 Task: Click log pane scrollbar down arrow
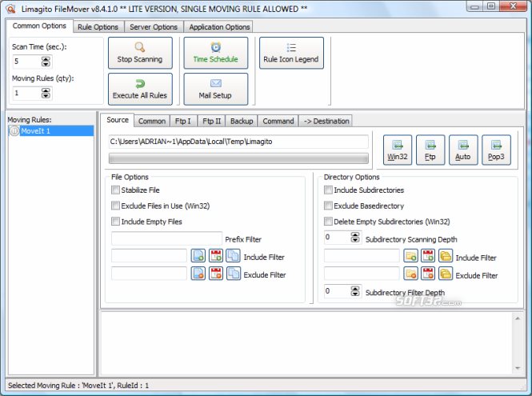518,368
